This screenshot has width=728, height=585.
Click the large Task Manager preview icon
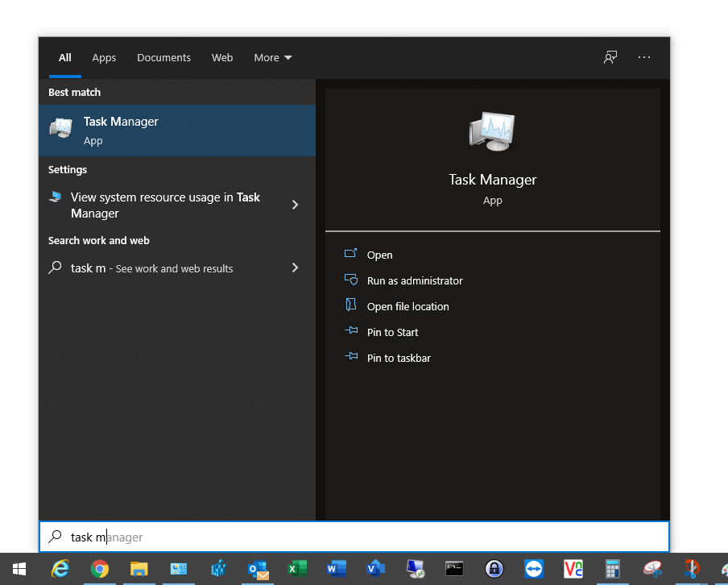pyautogui.click(x=492, y=131)
